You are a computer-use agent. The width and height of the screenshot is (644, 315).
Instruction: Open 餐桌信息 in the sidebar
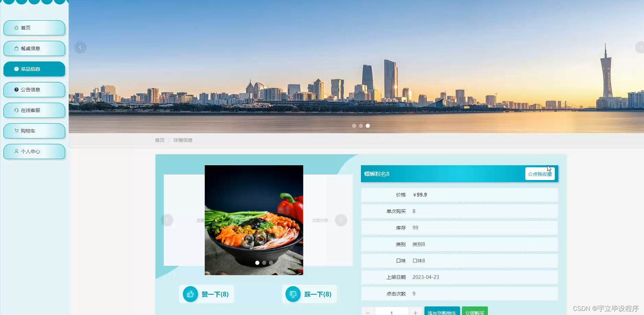34,48
